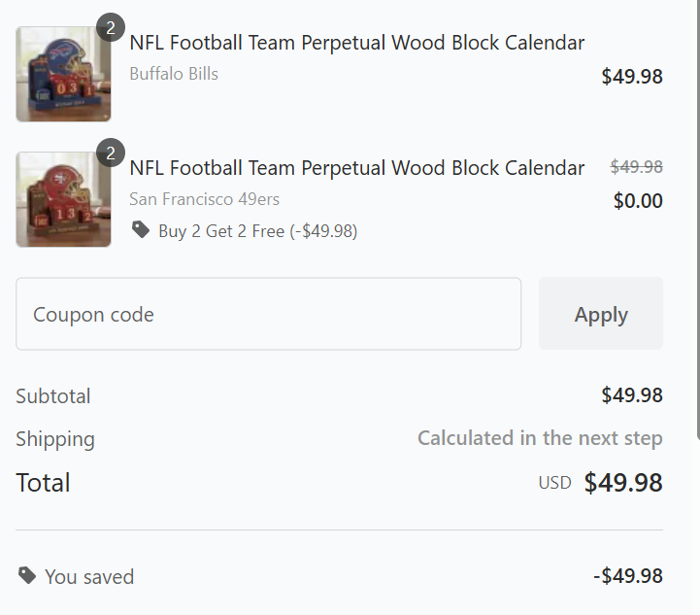Open the San Francisco 49ers calendar thumbnail
The image size is (700, 615).
[x=63, y=199]
